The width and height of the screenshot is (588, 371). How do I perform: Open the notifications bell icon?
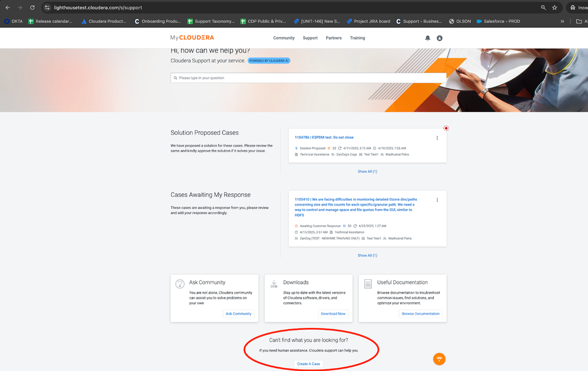point(427,38)
